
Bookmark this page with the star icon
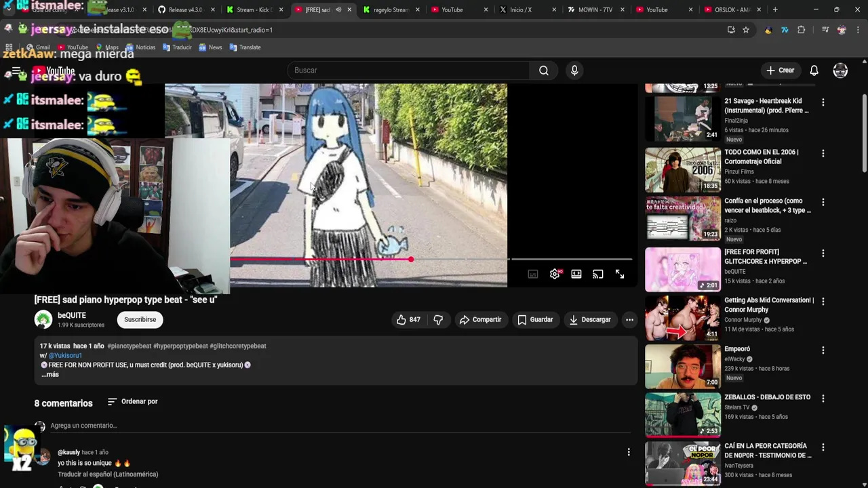(x=746, y=30)
